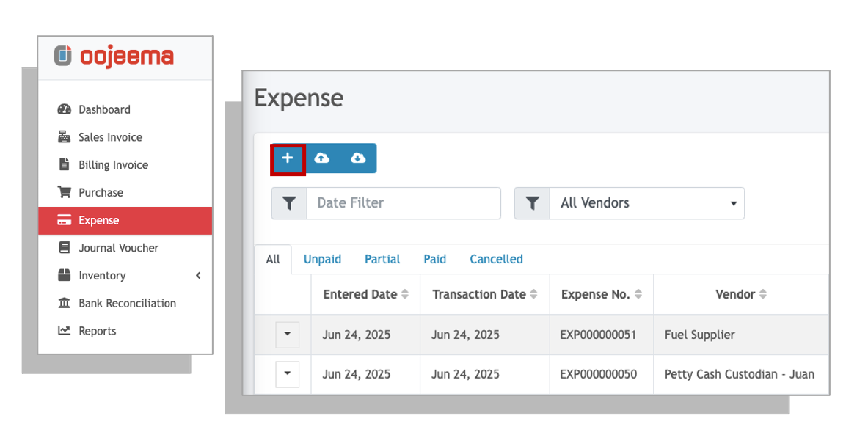Open Bank Reconciliation
Image resolution: width=868 pixels, height=446 pixels.
128,303
